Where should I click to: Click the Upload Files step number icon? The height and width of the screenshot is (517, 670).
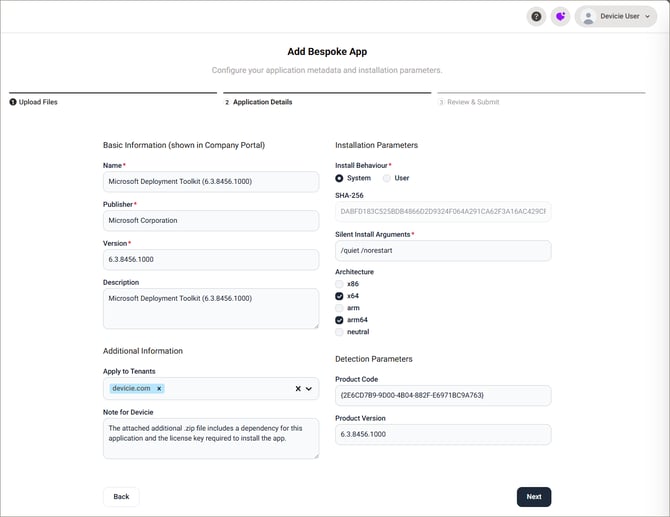click(13, 102)
